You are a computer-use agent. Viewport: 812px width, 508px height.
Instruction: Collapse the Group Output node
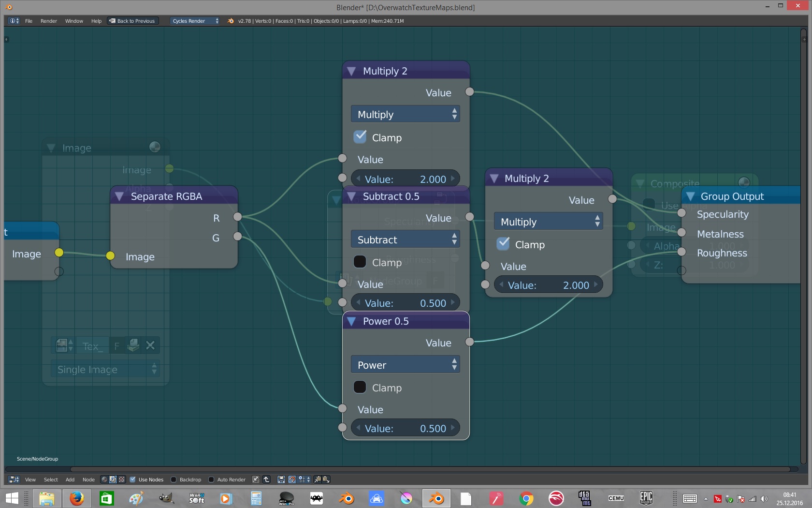690,196
